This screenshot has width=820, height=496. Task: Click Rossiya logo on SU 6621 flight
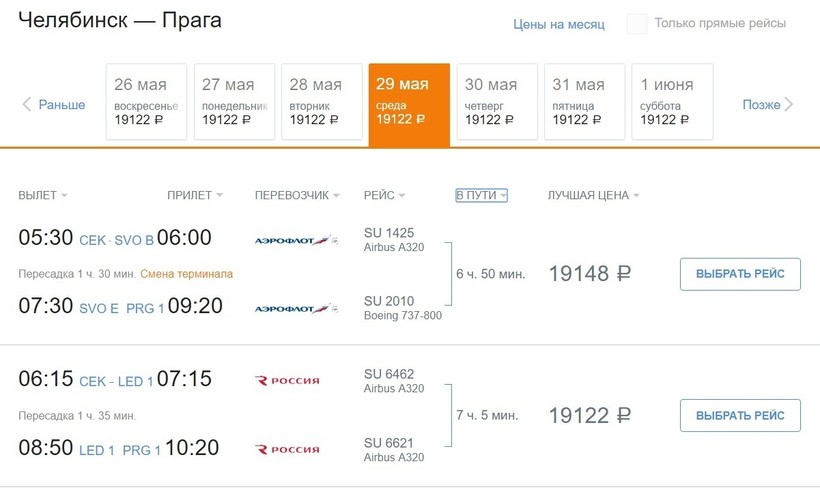click(288, 449)
